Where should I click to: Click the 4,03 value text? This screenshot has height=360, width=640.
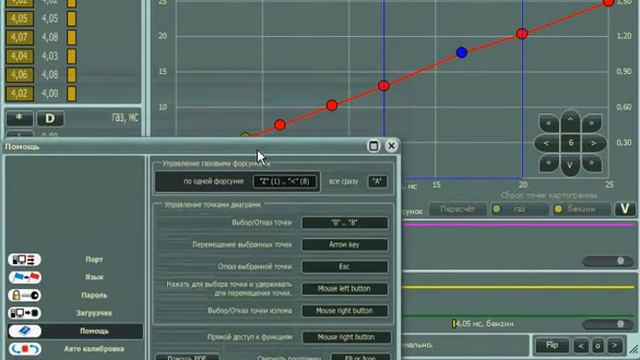tap(50, 56)
